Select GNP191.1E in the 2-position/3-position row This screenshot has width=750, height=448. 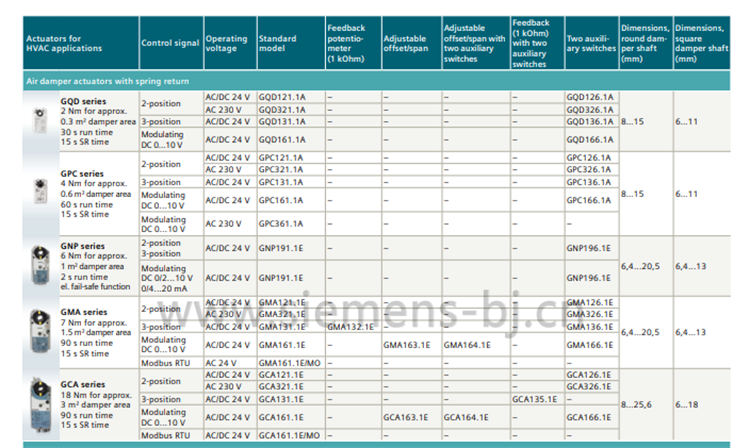coord(281,248)
